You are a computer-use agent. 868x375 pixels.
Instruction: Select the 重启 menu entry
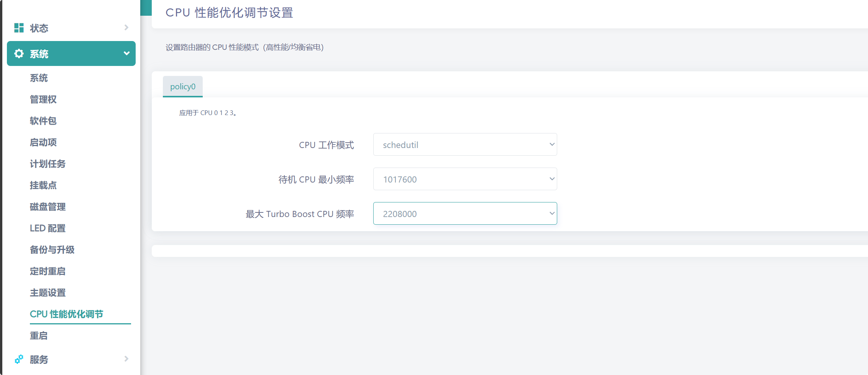click(39, 336)
